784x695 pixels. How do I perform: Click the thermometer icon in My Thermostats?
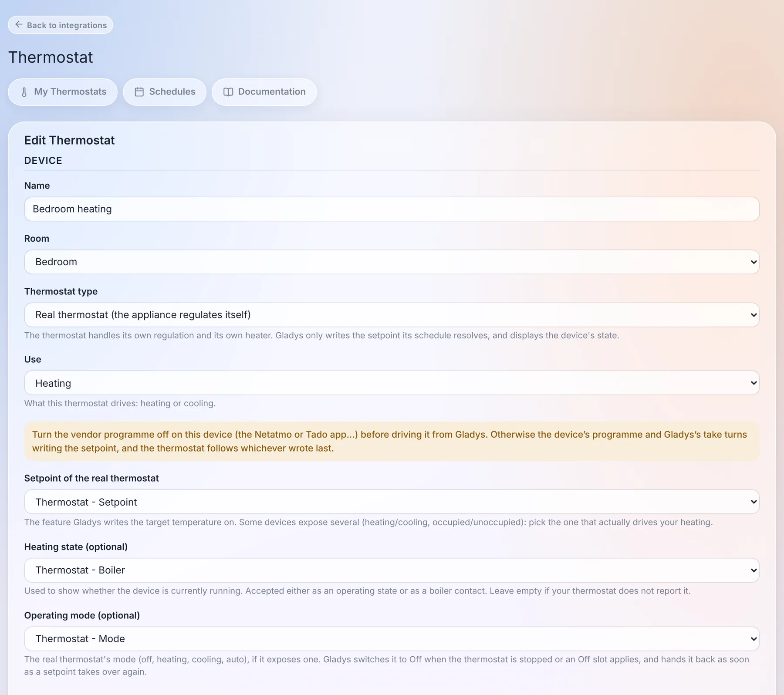pos(24,92)
